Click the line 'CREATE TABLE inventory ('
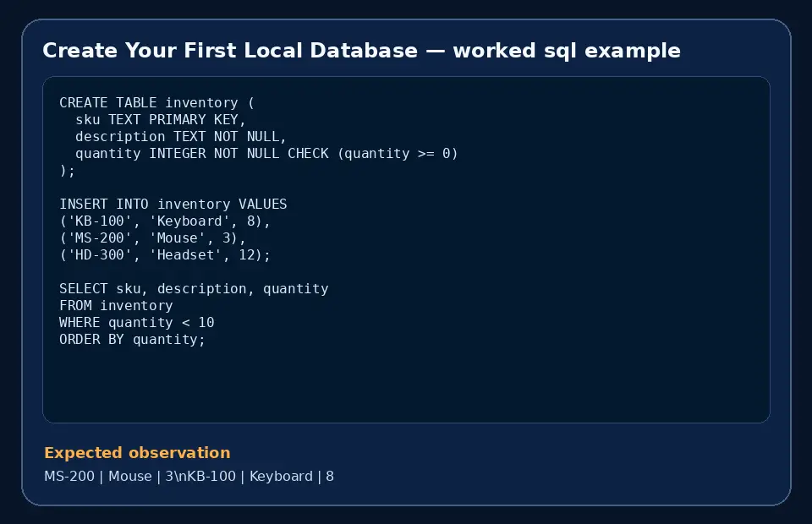812x524 pixels. point(157,102)
